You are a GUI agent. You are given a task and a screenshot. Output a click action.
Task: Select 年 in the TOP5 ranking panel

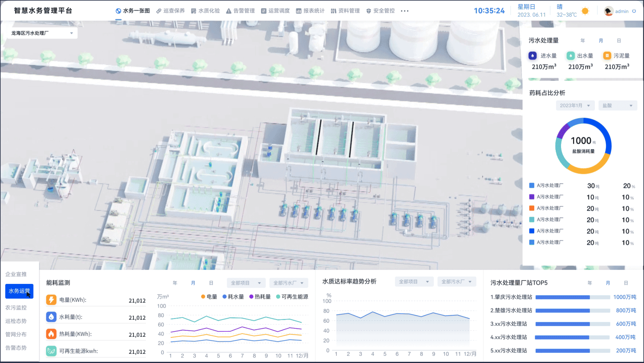click(590, 283)
